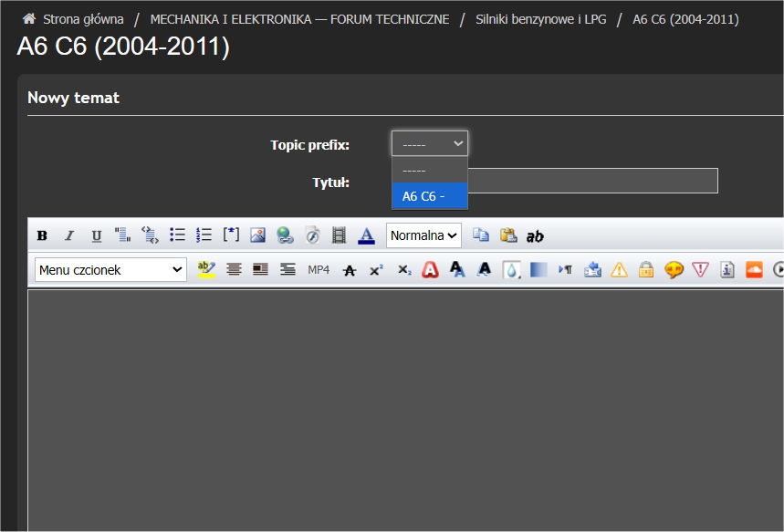Open MECHANIKA I ELEKTRONIKA forum breadcrumb
The image size is (784, 532).
[299, 19]
